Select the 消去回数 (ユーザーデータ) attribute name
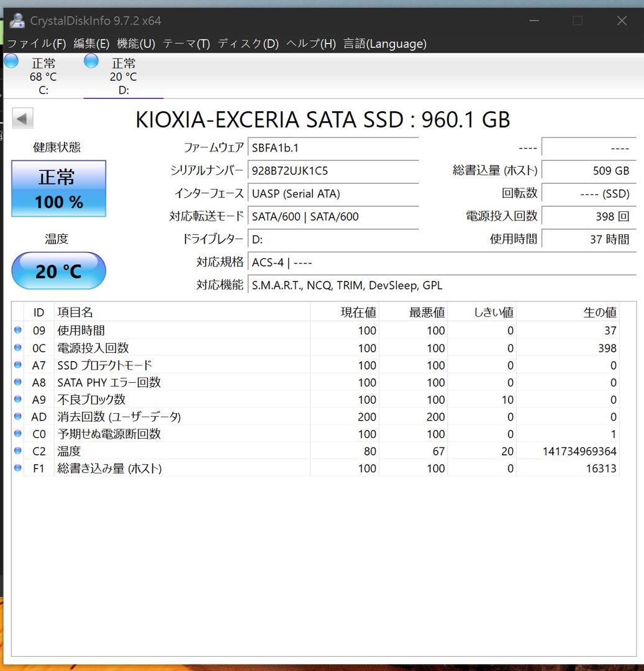Image resolution: width=644 pixels, height=671 pixels. pos(119,416)
